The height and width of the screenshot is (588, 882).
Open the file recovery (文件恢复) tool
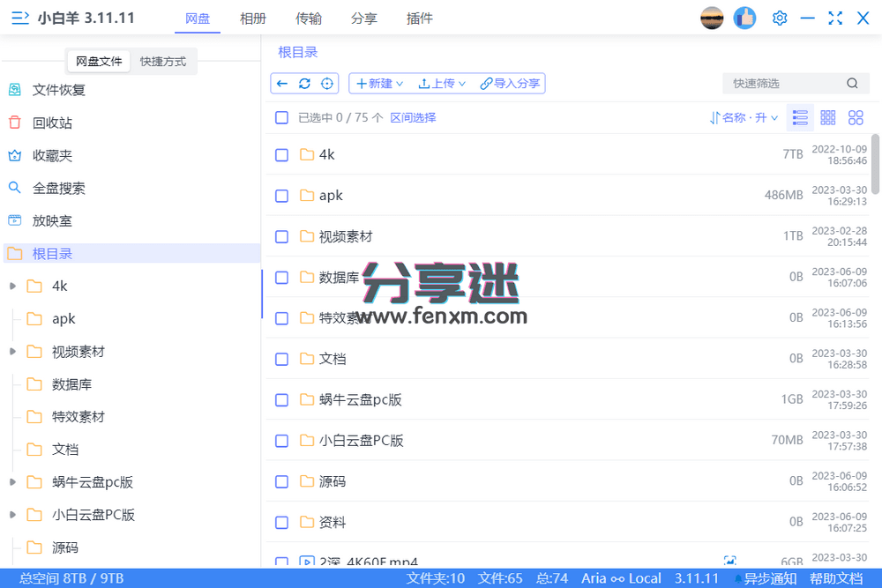51,89
